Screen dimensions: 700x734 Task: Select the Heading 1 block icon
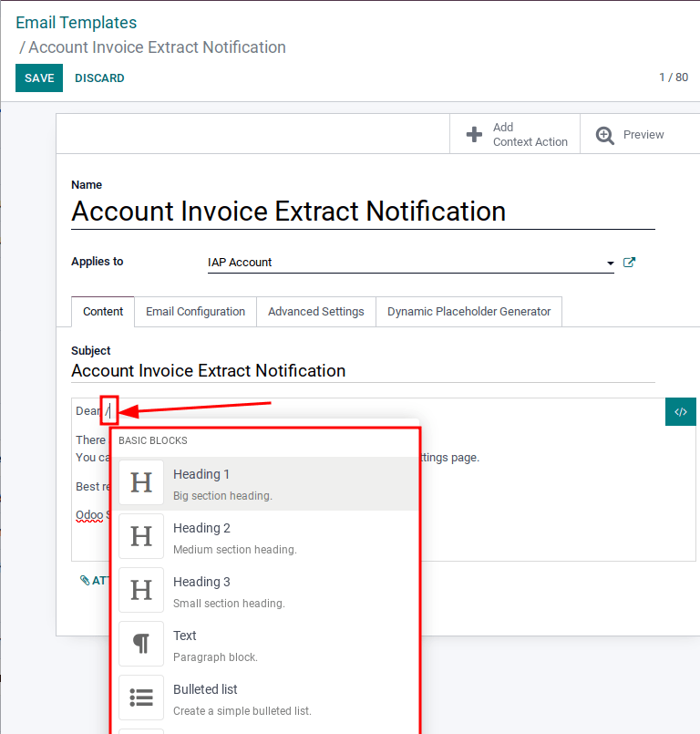click(141, 482)
